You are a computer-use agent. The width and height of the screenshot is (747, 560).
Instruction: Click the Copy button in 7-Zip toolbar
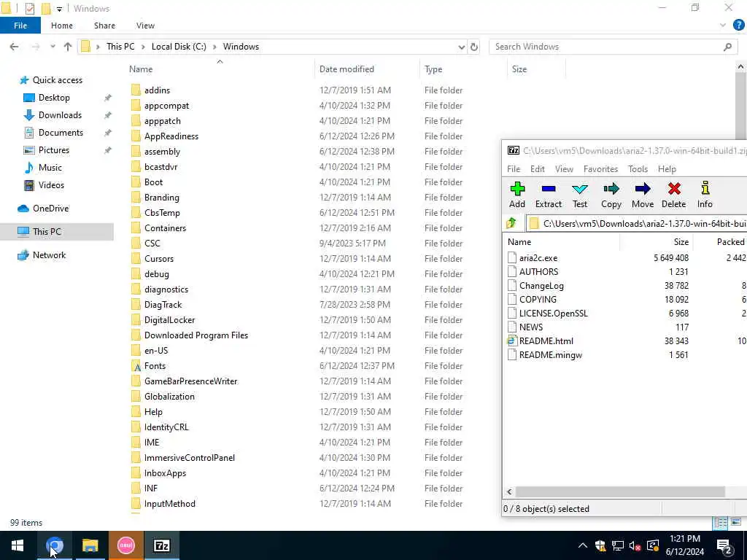click(x=611, y=195)
